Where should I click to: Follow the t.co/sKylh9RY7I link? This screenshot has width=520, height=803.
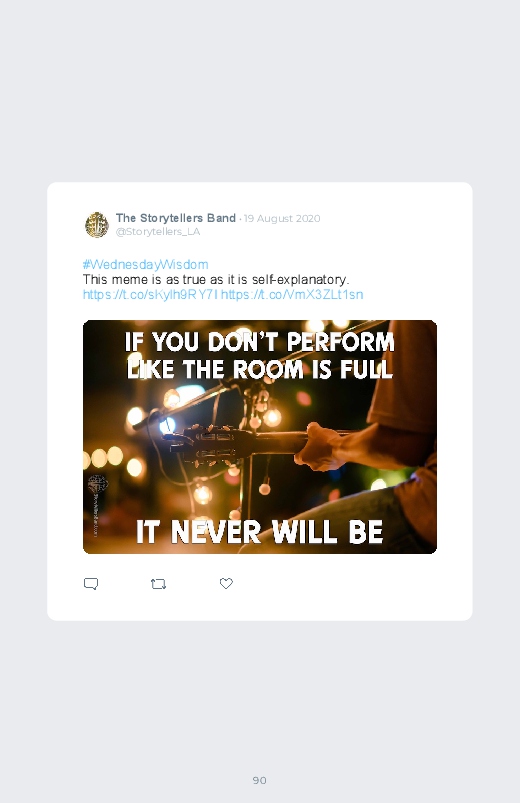point(151,294)
